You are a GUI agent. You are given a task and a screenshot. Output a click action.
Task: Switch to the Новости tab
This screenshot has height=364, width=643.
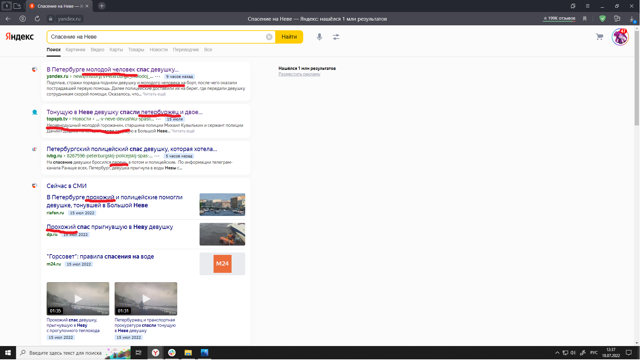tap(159, 50)
